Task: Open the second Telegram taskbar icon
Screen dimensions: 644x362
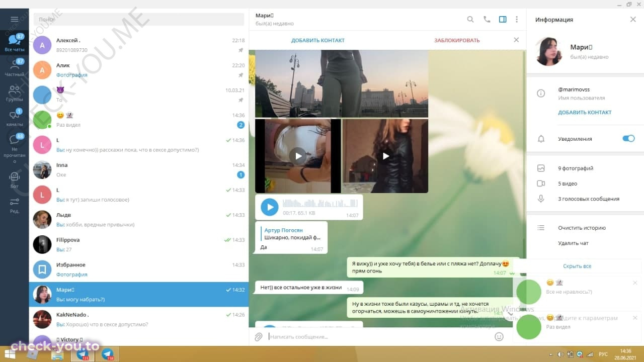Action: (108, 354)
